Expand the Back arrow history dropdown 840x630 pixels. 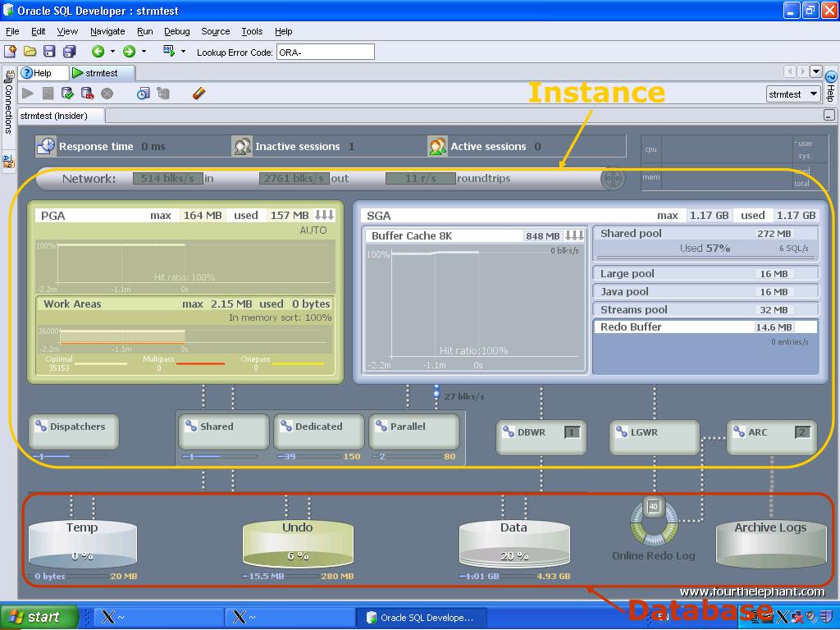click(112, 52)
